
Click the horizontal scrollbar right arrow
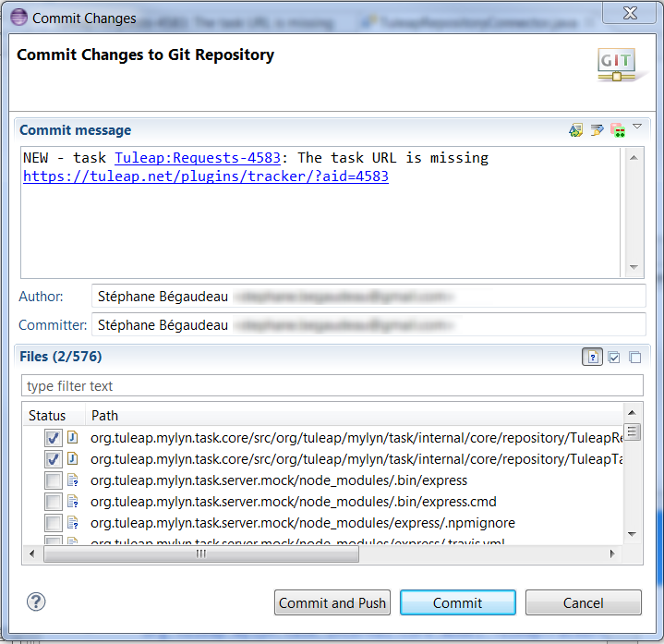click(x=612, y=553)
